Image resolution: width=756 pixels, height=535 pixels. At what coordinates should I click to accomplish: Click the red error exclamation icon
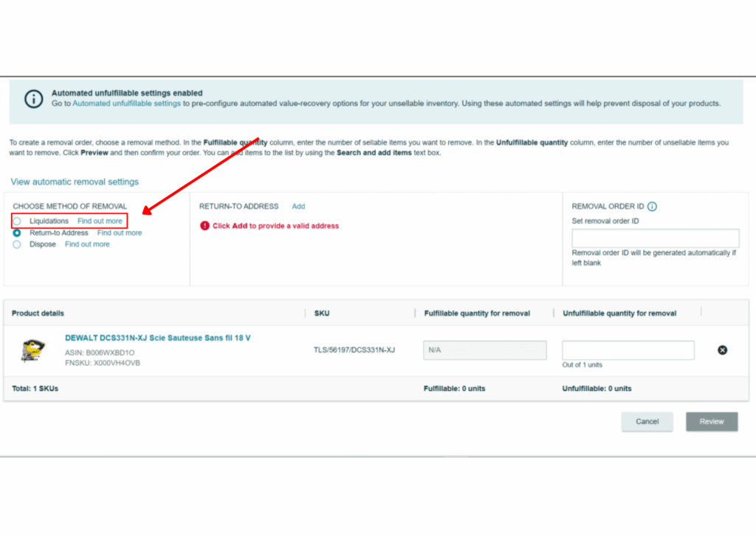[x=205, y=225]
